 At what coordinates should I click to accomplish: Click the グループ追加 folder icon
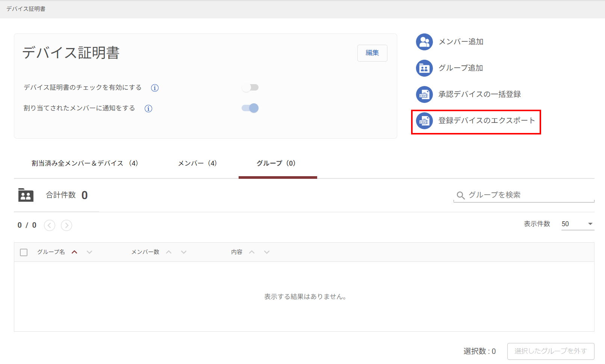point(424,68)
